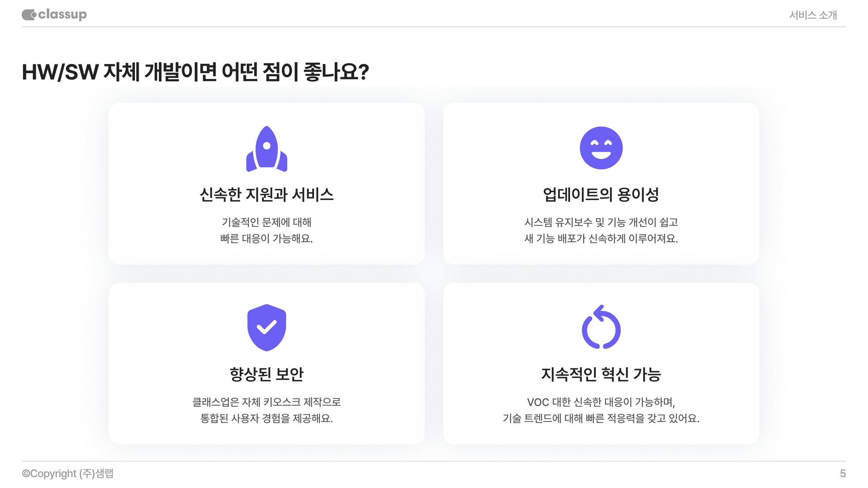The image size is (868, 488).
Task: Click the line VOC 대한 신속한 대응이 가능하며
Action: [x=601, y=402]
